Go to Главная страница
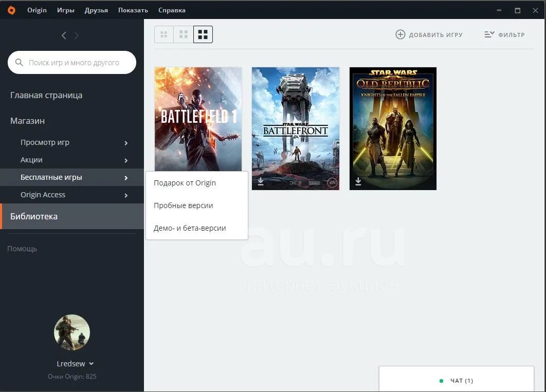Image resolution: width=546 pixels, height=392 pixels. click(x=46, y=96)
